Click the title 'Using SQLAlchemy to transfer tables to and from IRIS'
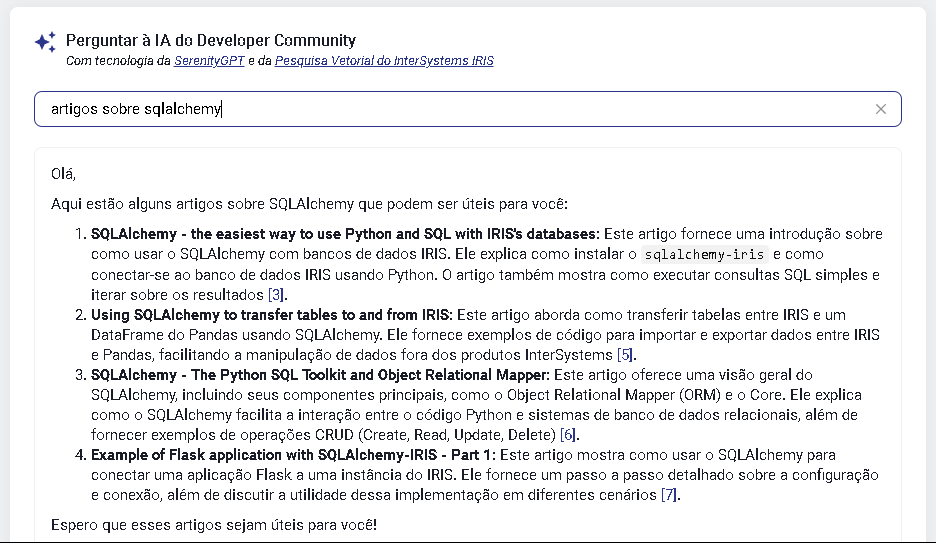Image resolution: width=936 pixels, height=543 pixels. (272, 315)
